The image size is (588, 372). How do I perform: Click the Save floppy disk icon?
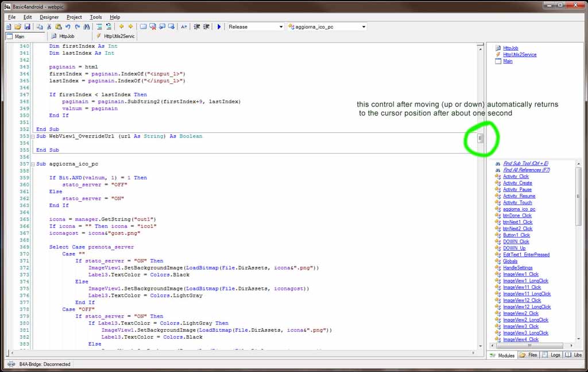pyautogui.click(x=27, y=26)
